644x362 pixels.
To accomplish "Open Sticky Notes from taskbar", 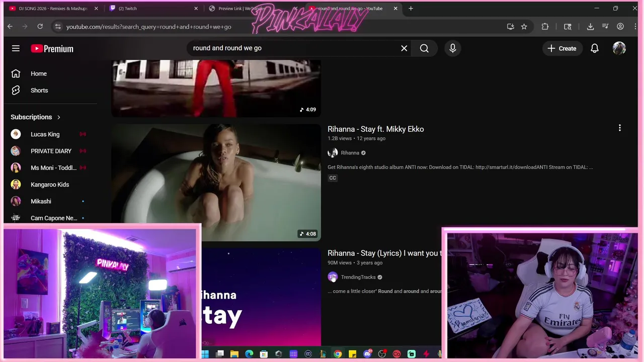I will pos(352,354).
